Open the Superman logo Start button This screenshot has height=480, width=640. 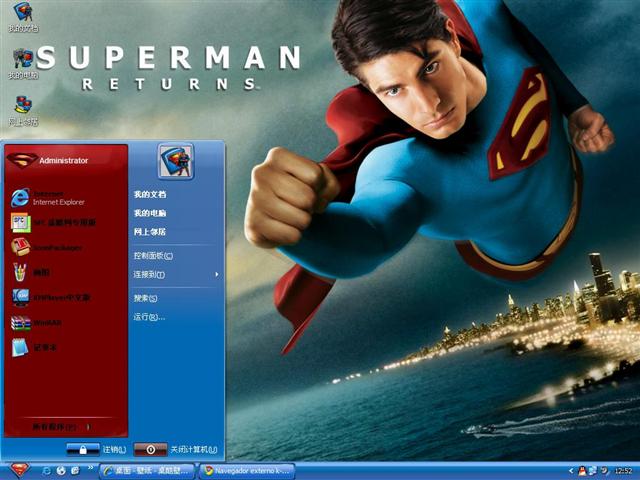pyautogui.click(x=19, y=471)
